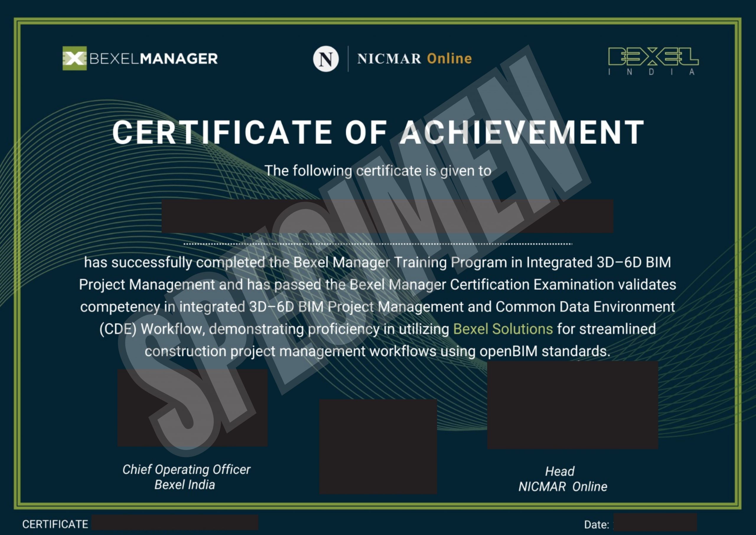Click the "Bexel India" signatory label
The image size is (756, 535).
[x=185, y=485]
